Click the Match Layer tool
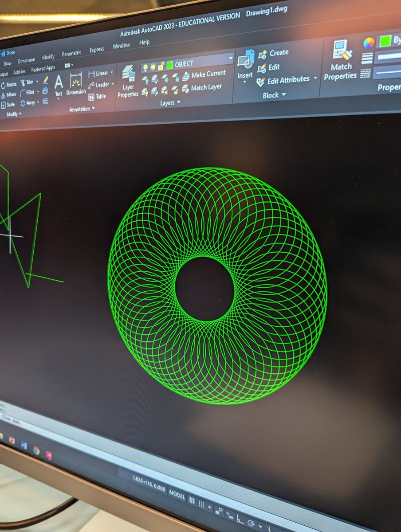401x532 pixels. tap(202, 88)
